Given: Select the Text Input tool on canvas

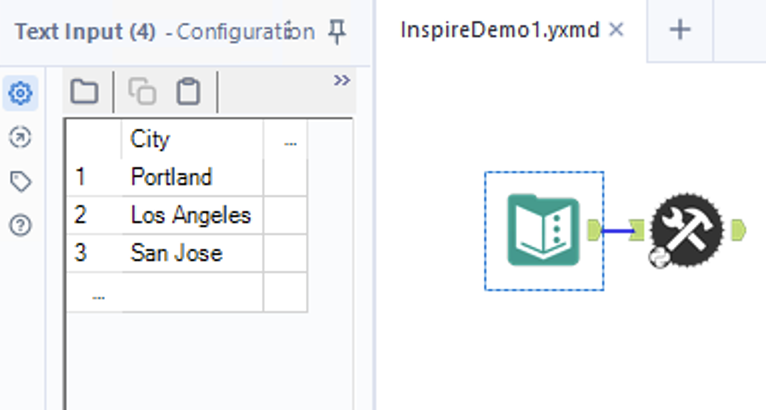Looking at the screenshot, I should coord(544,231).
